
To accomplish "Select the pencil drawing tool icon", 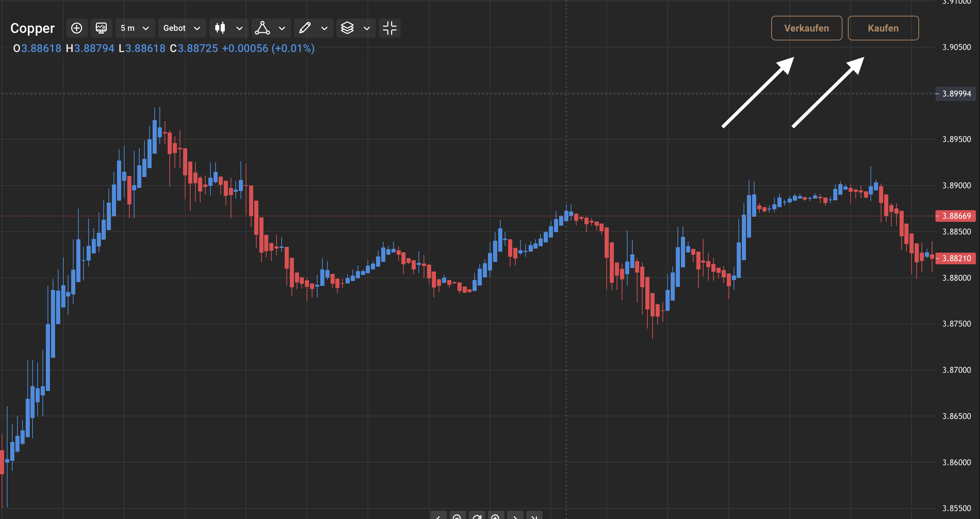I will (305, 28).
